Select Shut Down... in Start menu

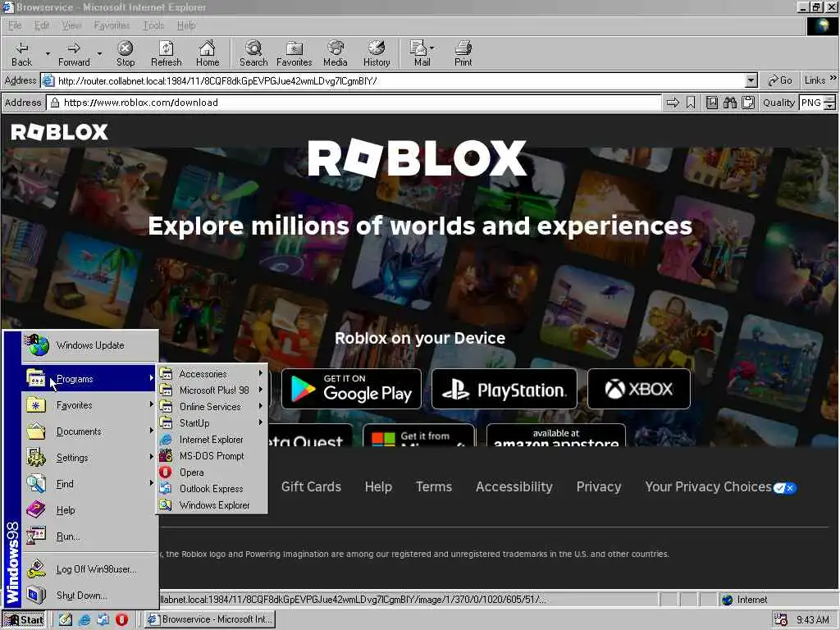[90, 596]
